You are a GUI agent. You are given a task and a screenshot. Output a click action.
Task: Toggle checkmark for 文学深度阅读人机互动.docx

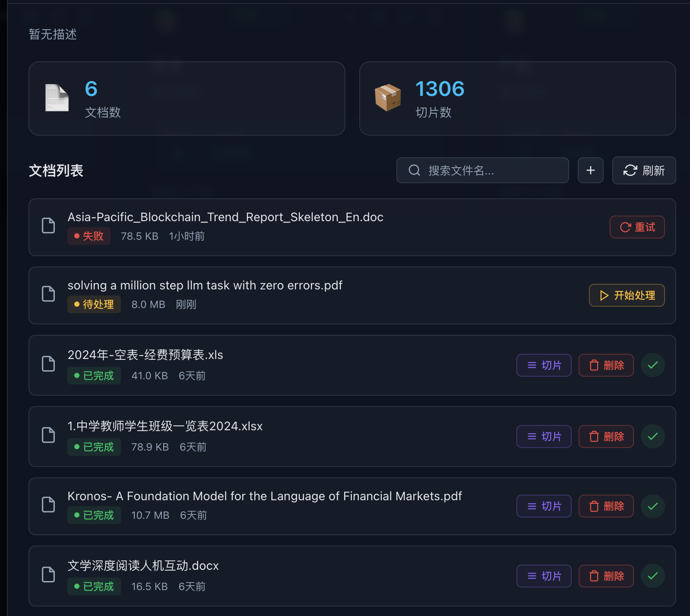click(652, 576)
